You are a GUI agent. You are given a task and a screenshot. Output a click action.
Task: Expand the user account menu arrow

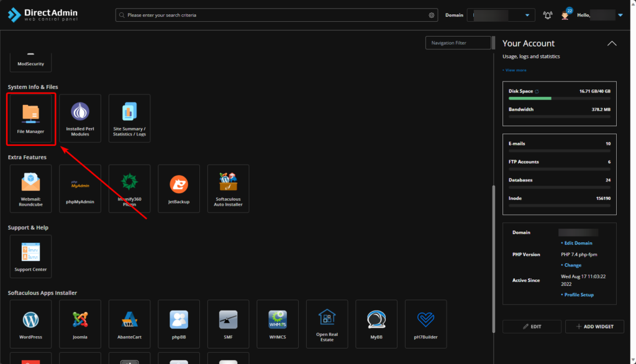pos(620,15)
